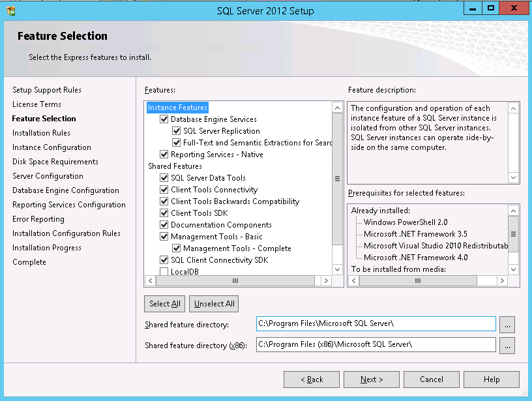Toggle Management Tools - Complete checkbox
532x401 pixels.
[177, 248]
